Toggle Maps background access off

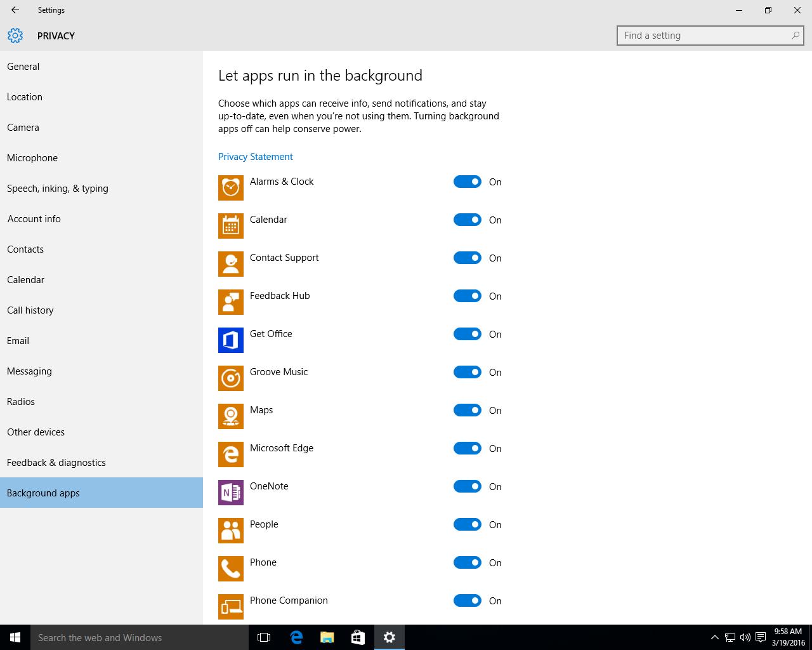click(468, 410)
